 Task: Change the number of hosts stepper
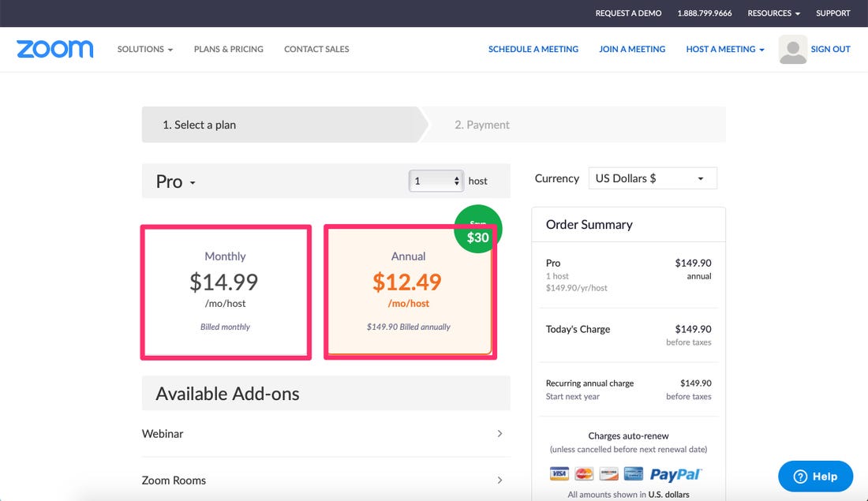tap(436, 181)
